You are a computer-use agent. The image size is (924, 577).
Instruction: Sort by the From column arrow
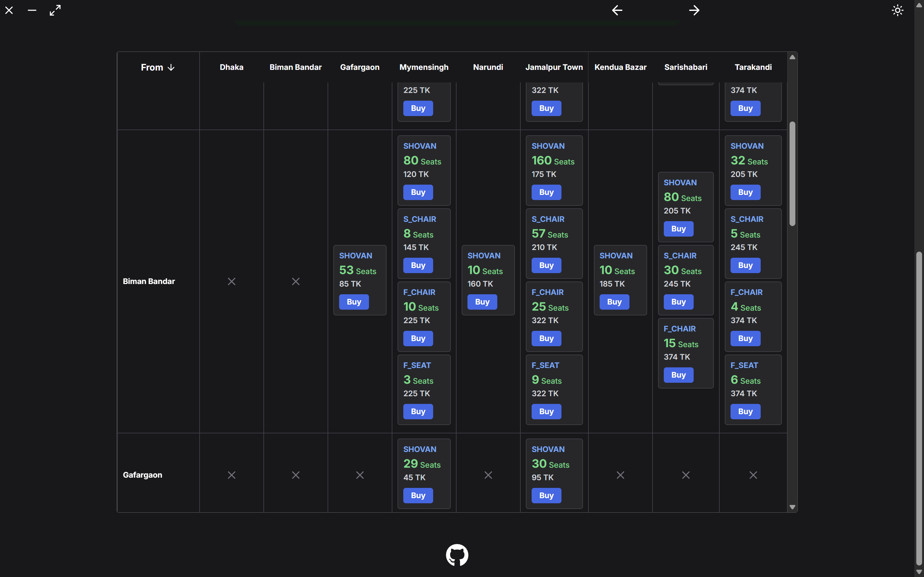coord(171,68)
